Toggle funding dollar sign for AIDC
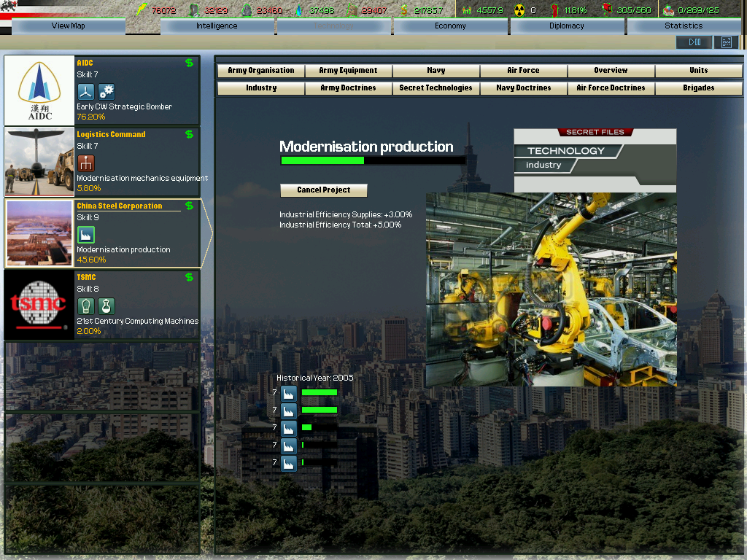The height and width of the screenshot is (560, 747). [x=190, y=63]
